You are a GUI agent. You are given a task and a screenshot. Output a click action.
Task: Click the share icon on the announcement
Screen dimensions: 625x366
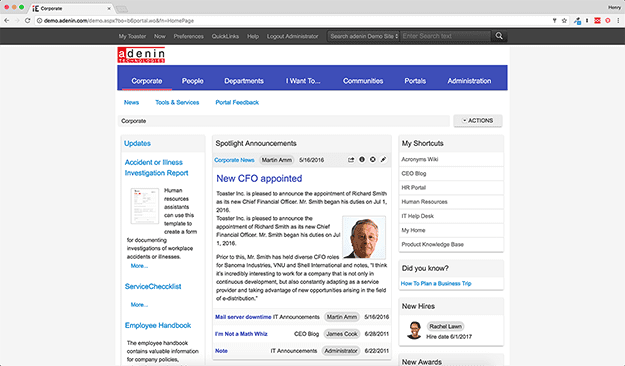(351, 160)
